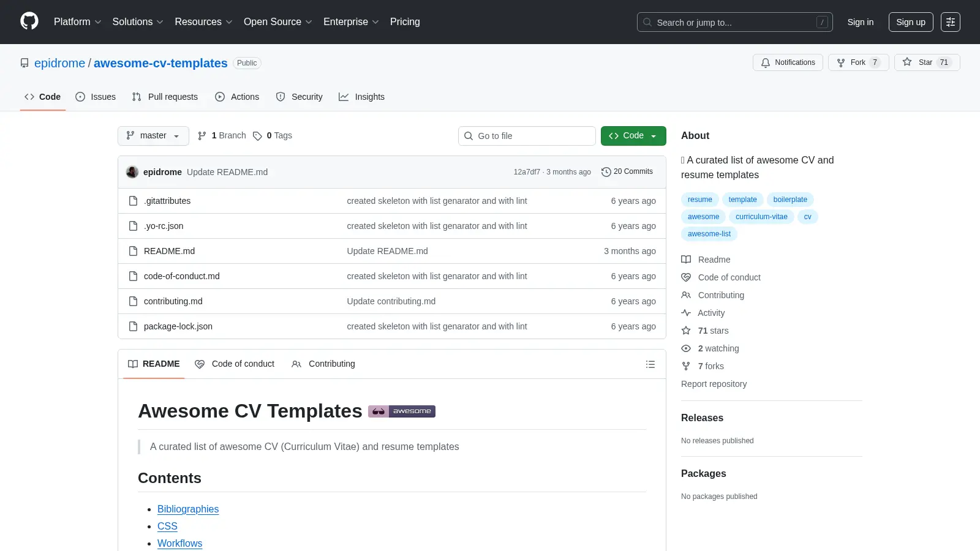This screenshot has width=980, height=551.
Task: Select the curriculum-vitae topic tag
Action: point(761,217)
